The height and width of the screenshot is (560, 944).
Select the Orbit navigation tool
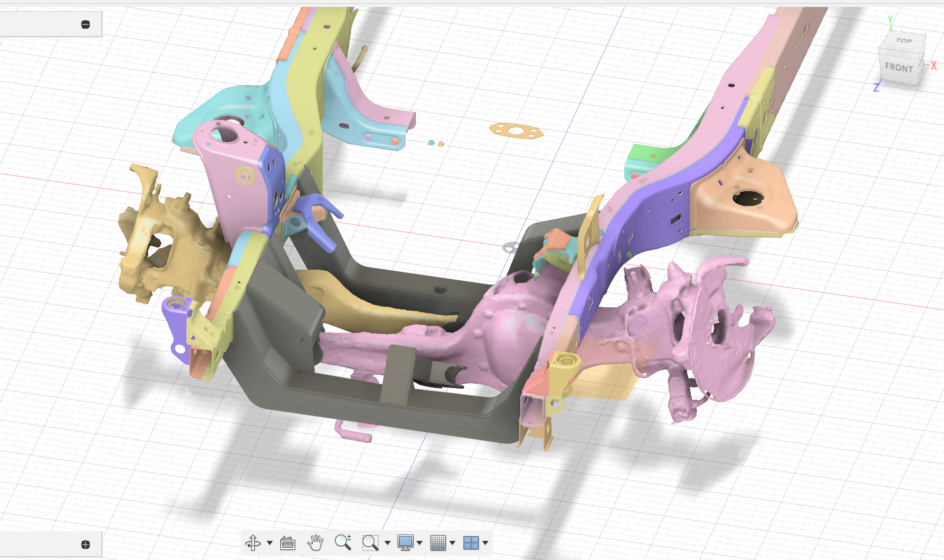tap(253, 542)
